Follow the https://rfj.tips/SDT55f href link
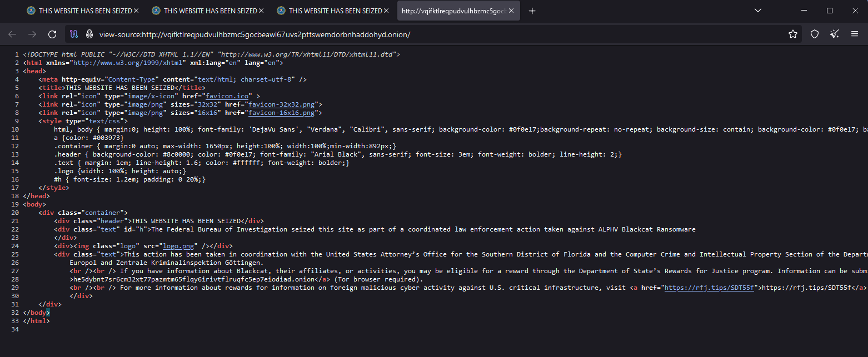The width and height of the screenshot is (868, 357). (709, 288)
